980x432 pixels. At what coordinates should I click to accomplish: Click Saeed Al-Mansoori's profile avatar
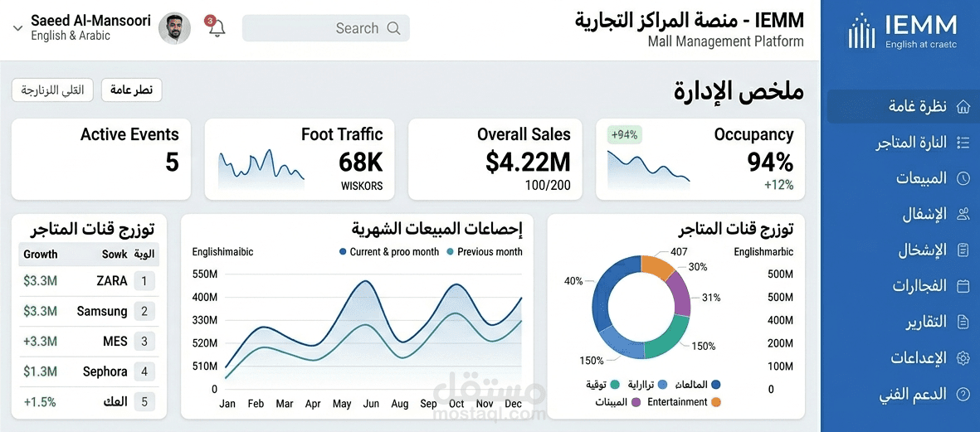174,28
